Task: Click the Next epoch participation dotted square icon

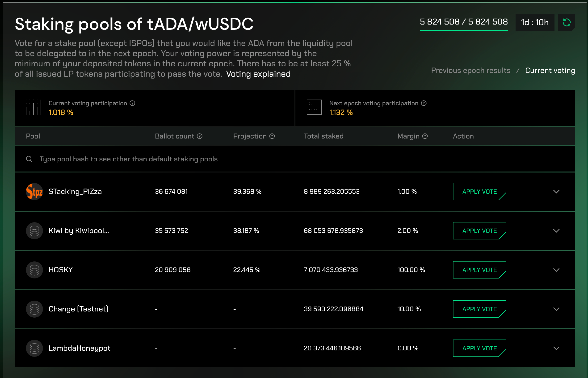Action: 314,107
